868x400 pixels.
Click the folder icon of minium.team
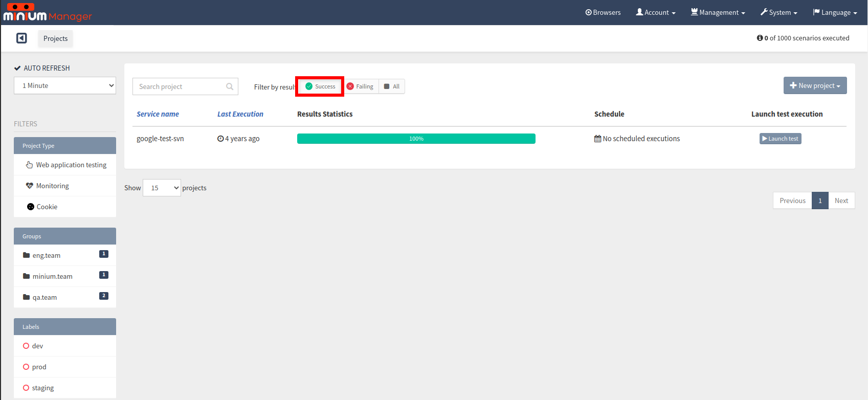point(26,276)
